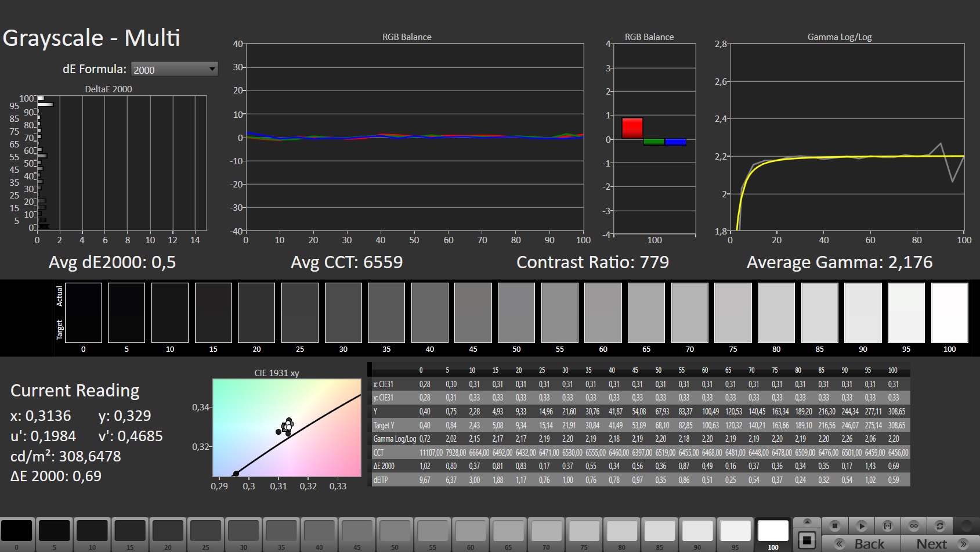Screen dimensions: 980x552
Task: Click the CCT row label in data table
Action: point(378,453)
